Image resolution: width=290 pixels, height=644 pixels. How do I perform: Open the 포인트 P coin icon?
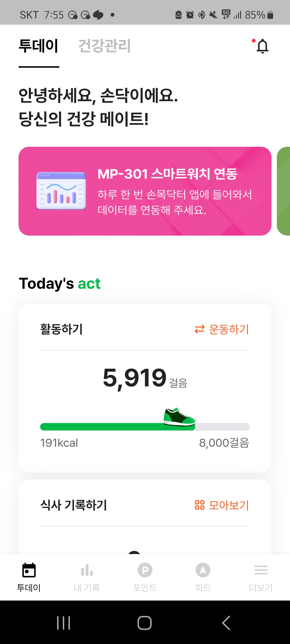pyautogui.click(x=145, y=570)
